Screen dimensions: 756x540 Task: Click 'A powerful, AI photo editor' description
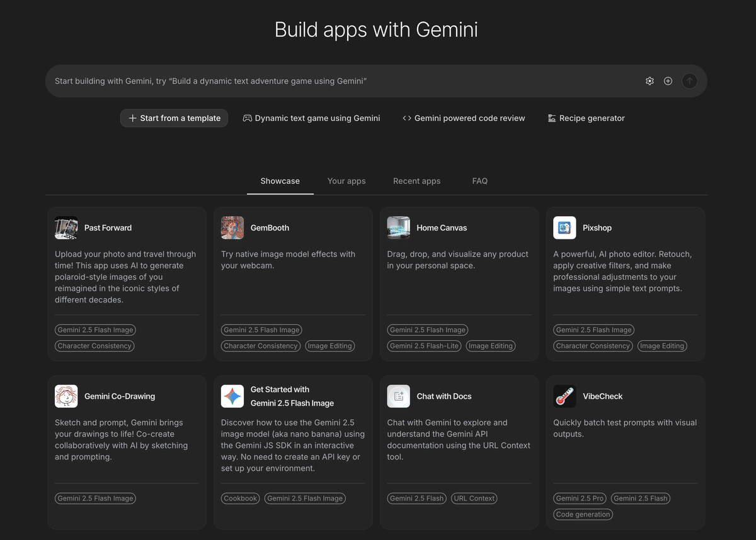(x=622, y=271)
